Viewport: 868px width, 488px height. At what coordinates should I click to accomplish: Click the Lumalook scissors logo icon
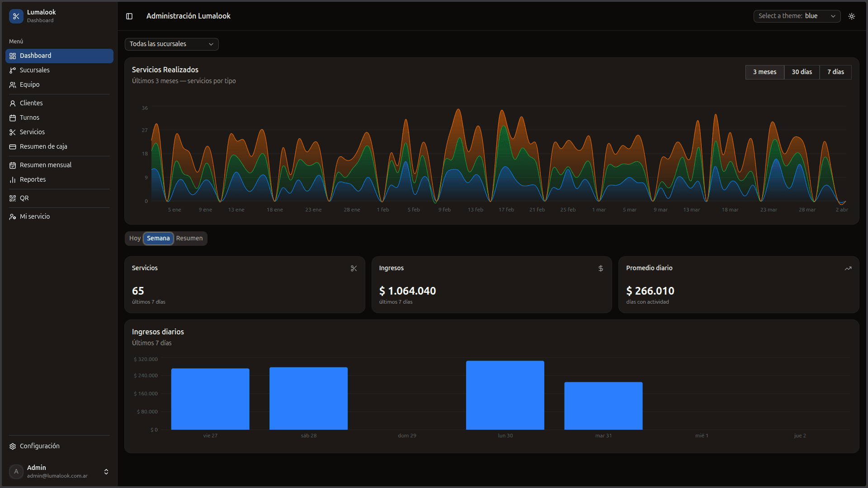coord(16,16)
